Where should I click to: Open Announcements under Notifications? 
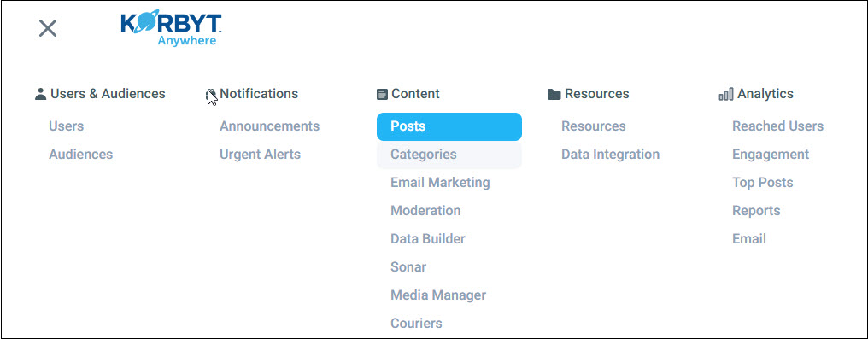270,126
